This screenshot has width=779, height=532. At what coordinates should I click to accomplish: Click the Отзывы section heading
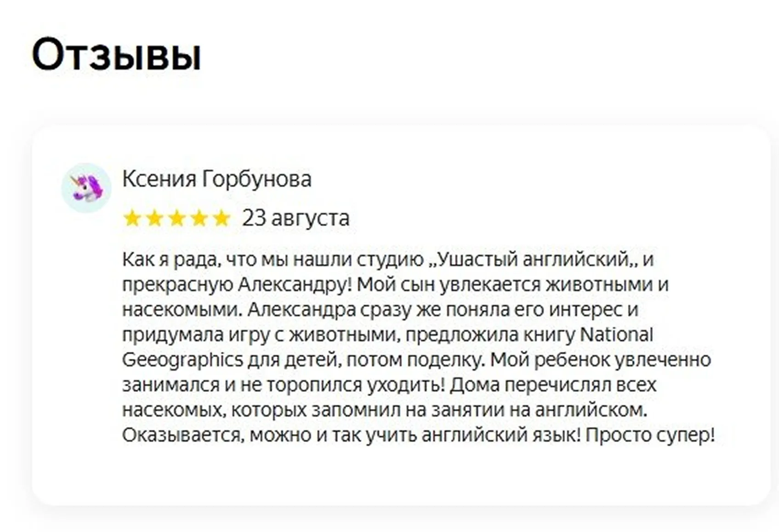tap(116, 55)
